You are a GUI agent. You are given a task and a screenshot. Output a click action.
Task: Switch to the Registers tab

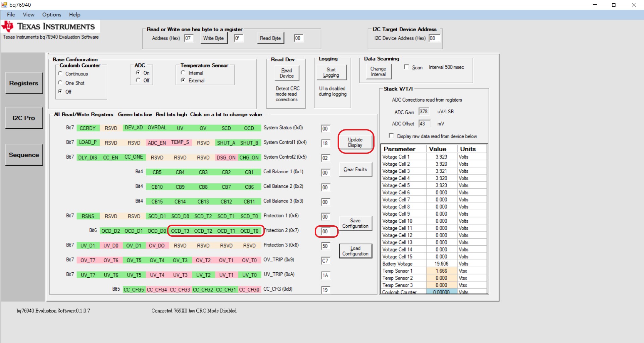pos(24,83)
